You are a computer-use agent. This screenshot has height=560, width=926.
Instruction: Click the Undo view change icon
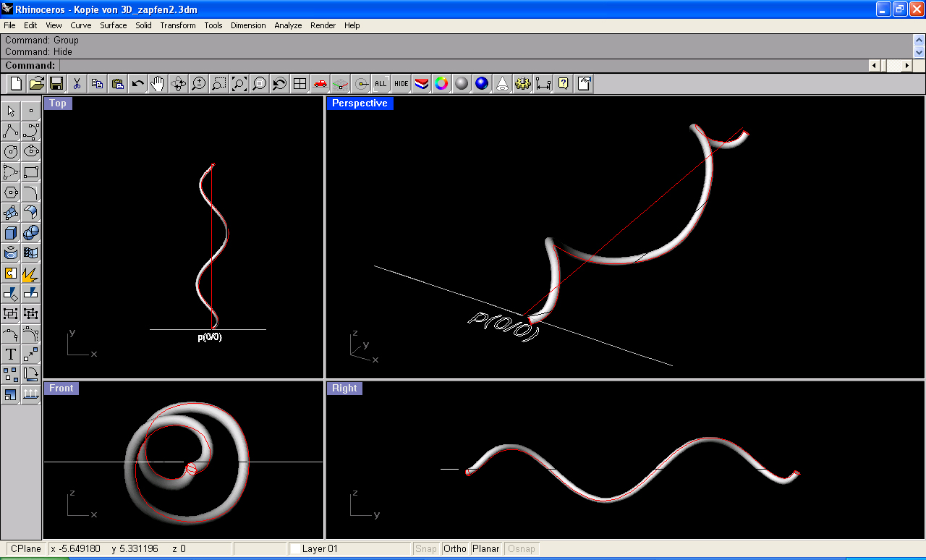click(x=279, y=84)
